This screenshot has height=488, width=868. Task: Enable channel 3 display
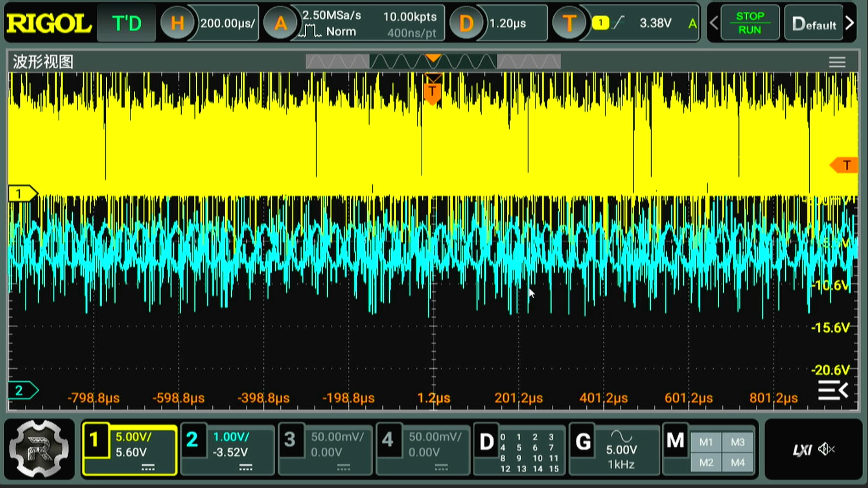point(290,440)
